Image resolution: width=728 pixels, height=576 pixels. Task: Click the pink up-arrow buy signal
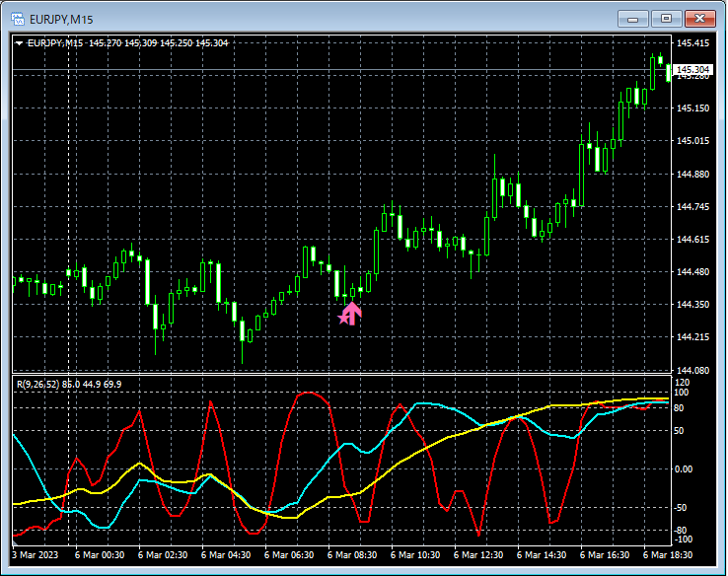(353, 314)
